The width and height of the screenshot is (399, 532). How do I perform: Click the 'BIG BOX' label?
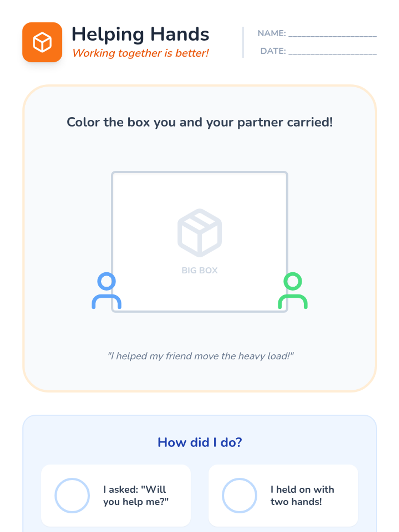[199, 270]
